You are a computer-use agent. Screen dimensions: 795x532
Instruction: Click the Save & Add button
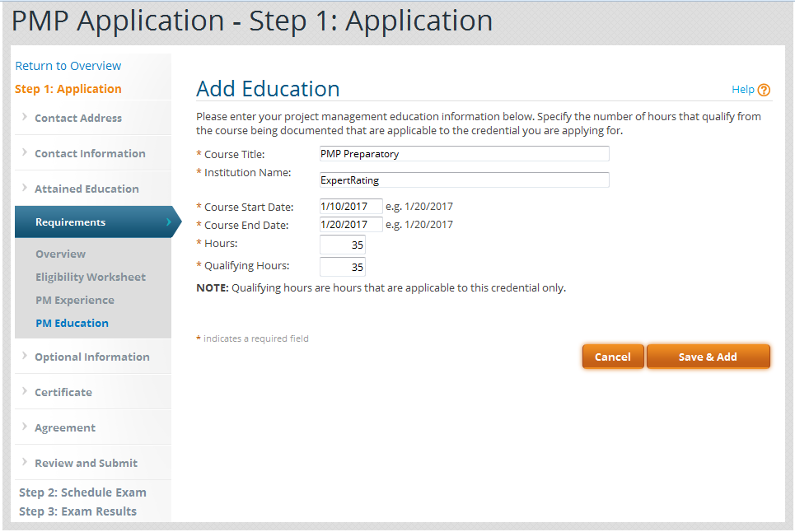708,357
